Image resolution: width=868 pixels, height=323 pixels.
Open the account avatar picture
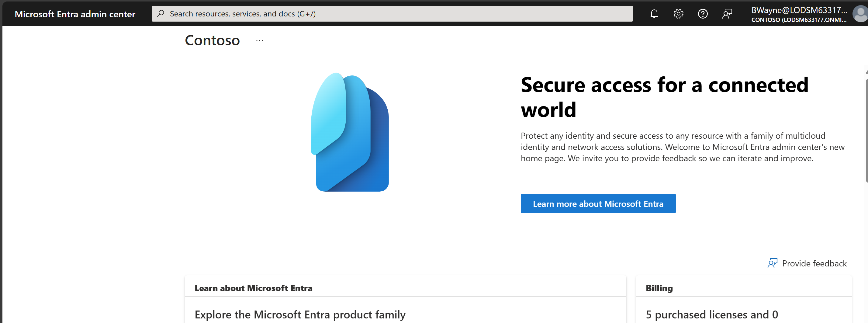tap(860, 14)
